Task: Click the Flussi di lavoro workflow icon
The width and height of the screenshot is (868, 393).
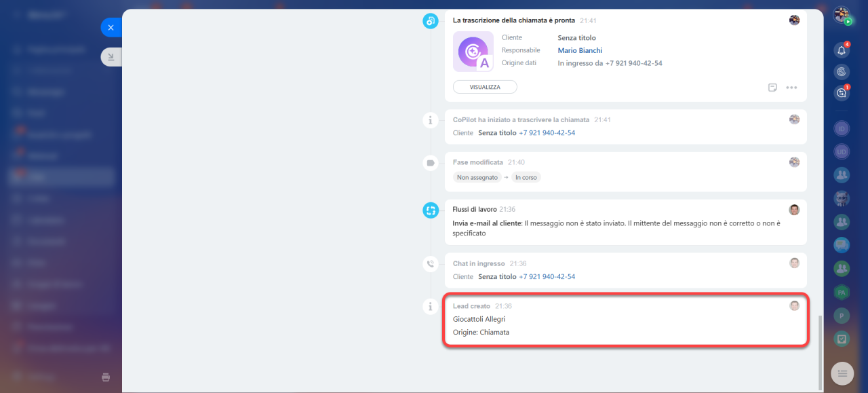Action: (431, 210)
